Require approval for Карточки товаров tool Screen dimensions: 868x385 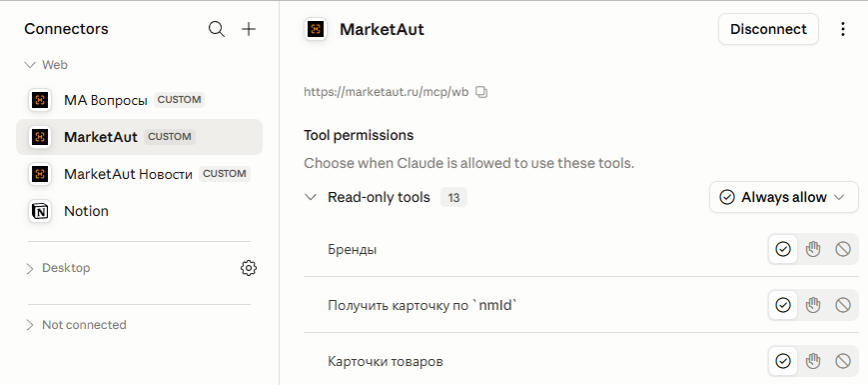coord(813,361)
